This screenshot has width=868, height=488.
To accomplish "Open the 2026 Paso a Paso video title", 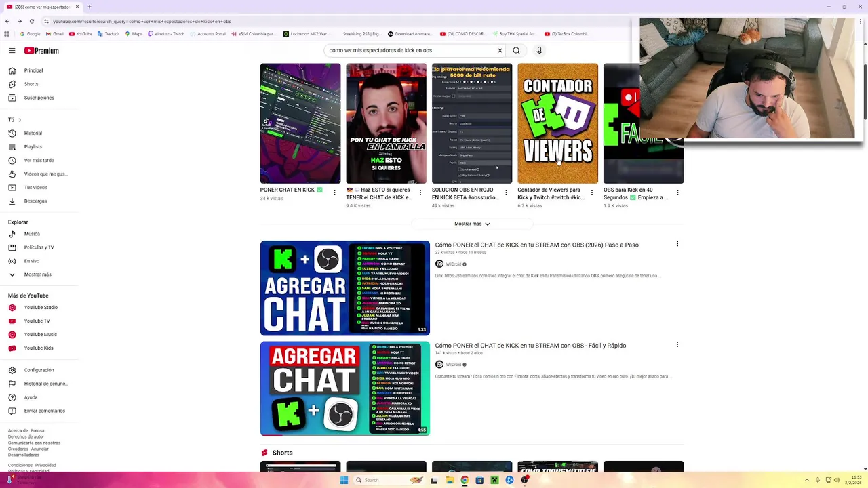I will tap(536, 245).
